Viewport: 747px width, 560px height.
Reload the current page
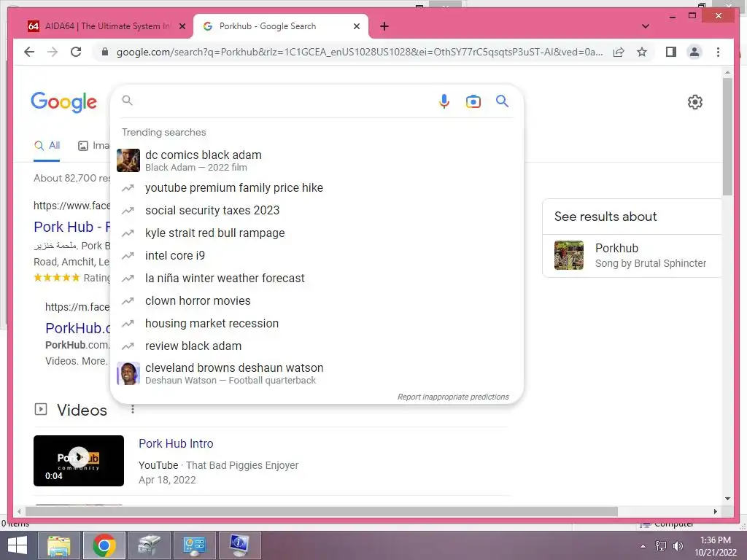click(76, 52)
